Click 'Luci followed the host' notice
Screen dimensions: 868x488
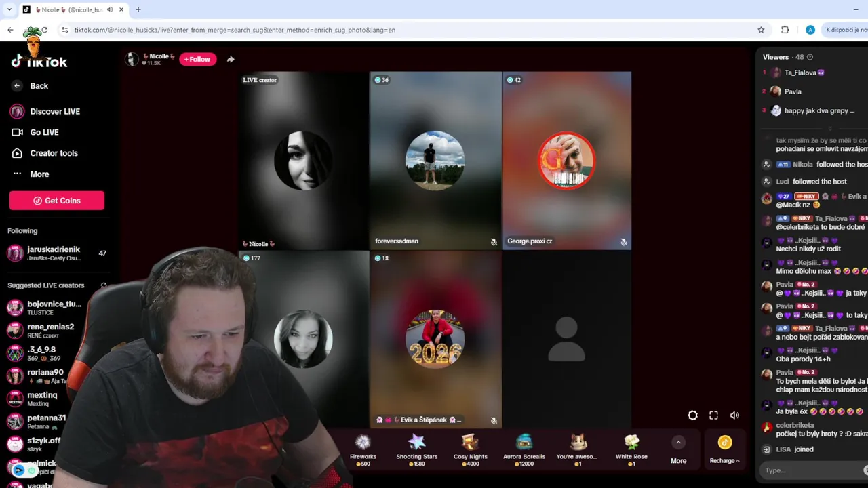pyautogui.click(x=811, y=182)
